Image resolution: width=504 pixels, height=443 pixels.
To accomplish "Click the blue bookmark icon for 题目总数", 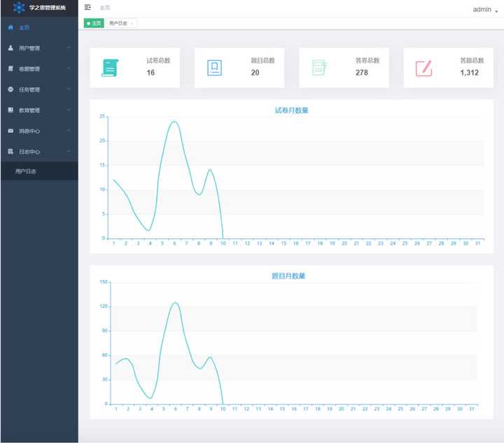I will point(214,68).
